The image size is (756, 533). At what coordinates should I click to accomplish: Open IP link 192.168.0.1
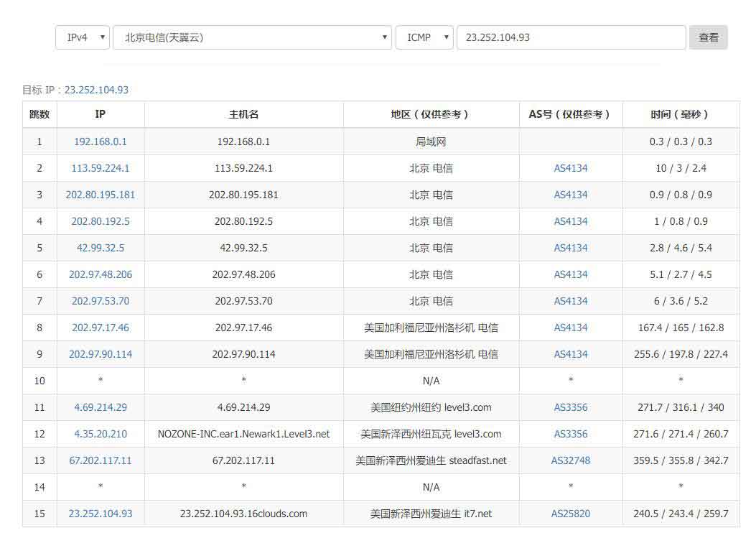coord(101,142)
